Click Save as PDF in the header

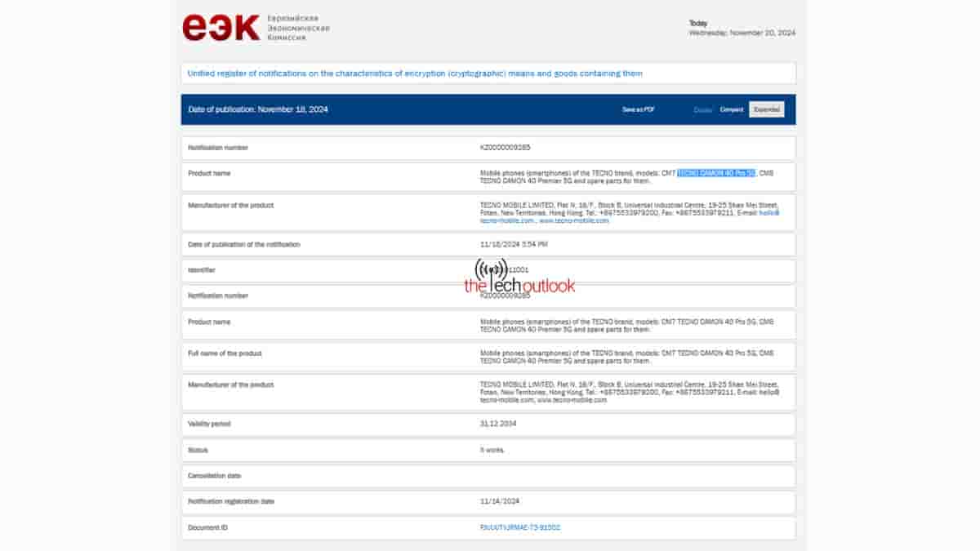coord(638,109)
